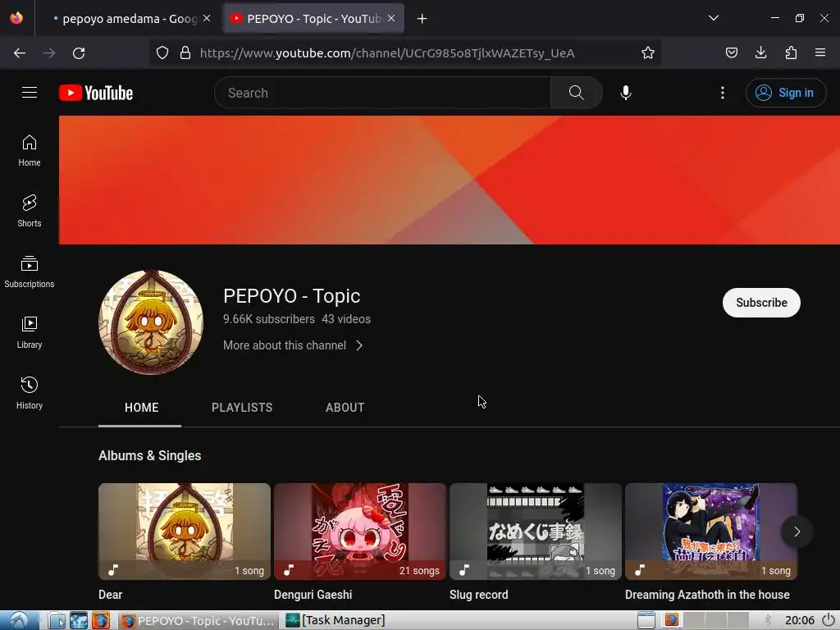
Task: Open the Dreaming Azathoth album thumbnail
Action: coord(711,532)
